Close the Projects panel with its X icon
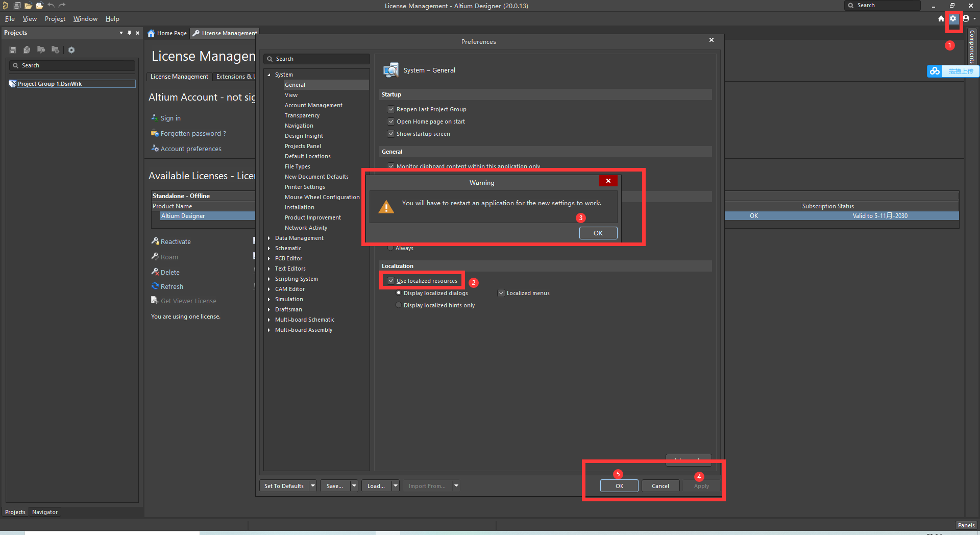This screenshot has height=535, width=980. coord(137,33)
